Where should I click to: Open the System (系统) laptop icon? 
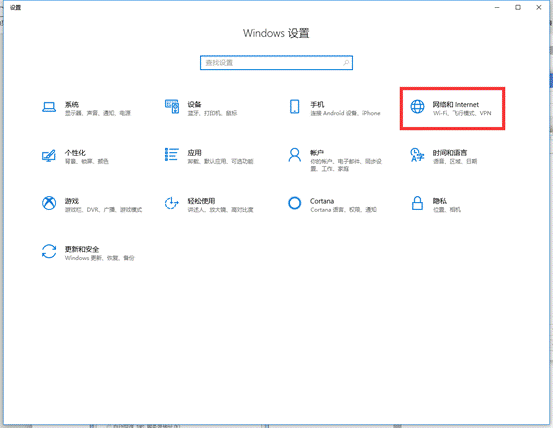(x=49, y=107)
